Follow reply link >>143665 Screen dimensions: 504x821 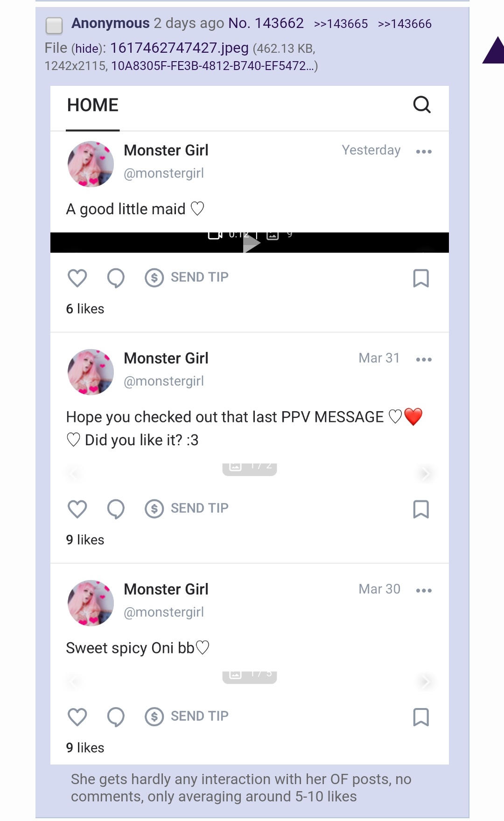[x=341, y=24]
